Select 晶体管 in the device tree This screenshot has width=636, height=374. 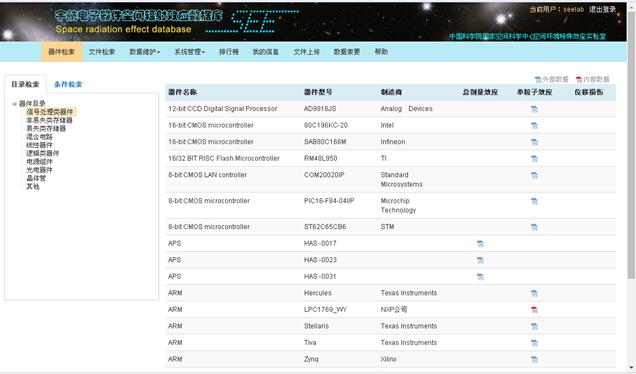pos(36,178)
